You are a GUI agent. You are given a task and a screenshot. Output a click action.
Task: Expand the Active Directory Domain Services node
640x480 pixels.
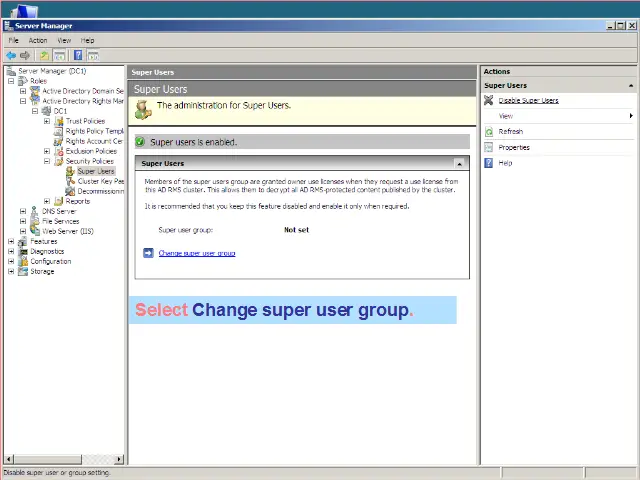pos(23,91)
